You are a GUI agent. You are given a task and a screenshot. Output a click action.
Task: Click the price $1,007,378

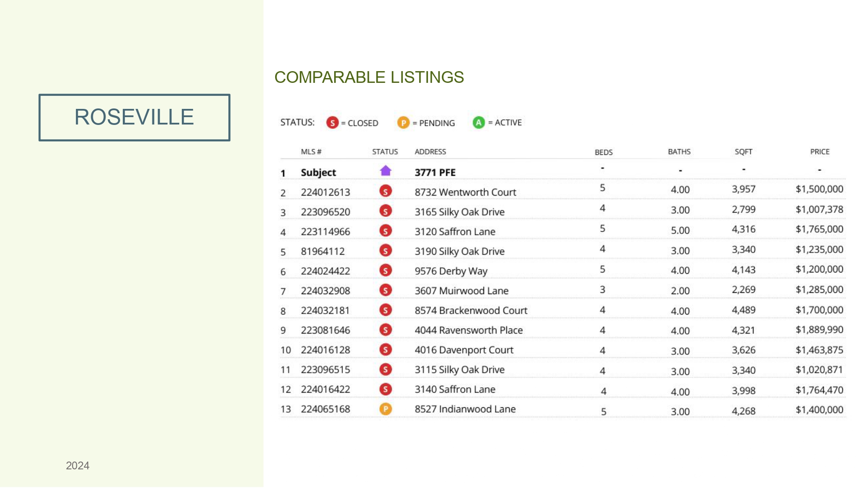click(x=819, y=210)
